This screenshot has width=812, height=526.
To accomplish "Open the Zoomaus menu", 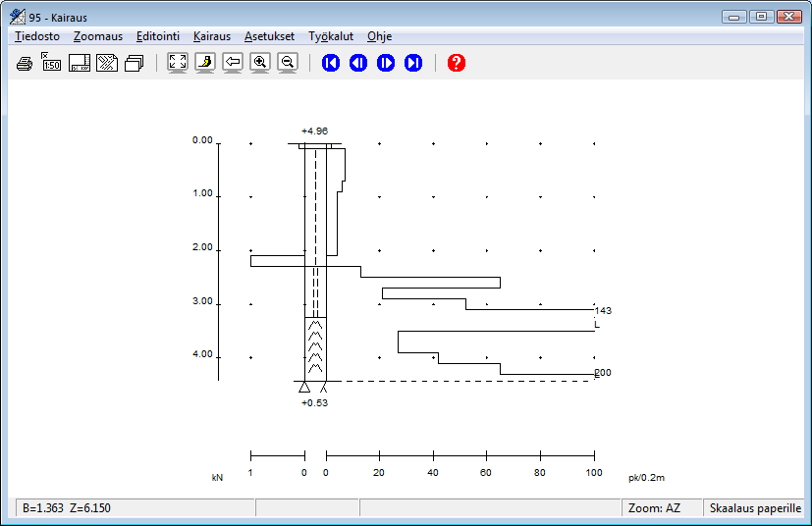I will tap(98, 36).
